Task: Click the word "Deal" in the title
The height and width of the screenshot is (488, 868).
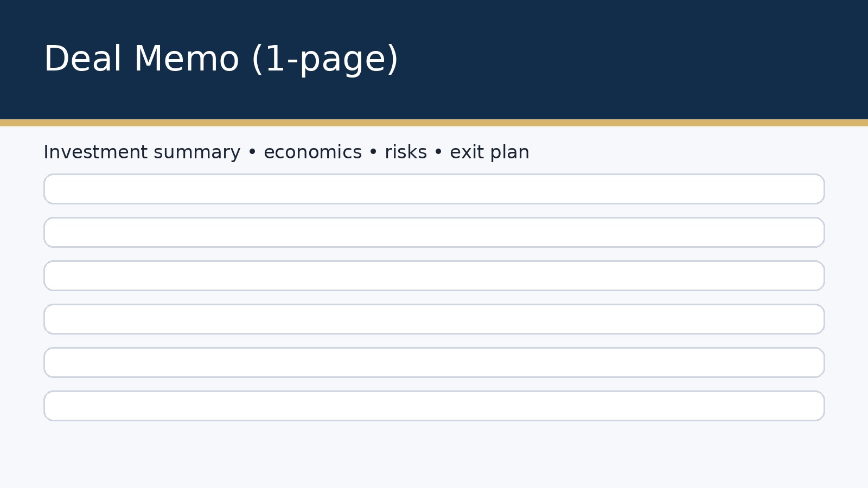Action: pyautogui.click(x=82, y=59)
